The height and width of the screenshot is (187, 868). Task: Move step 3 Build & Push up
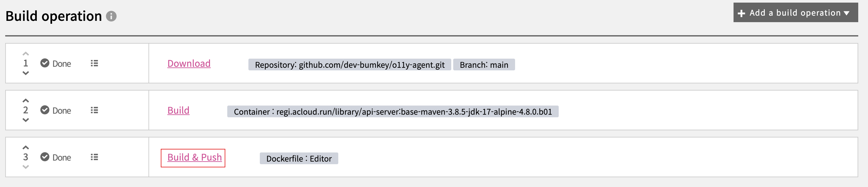point(26,147)
